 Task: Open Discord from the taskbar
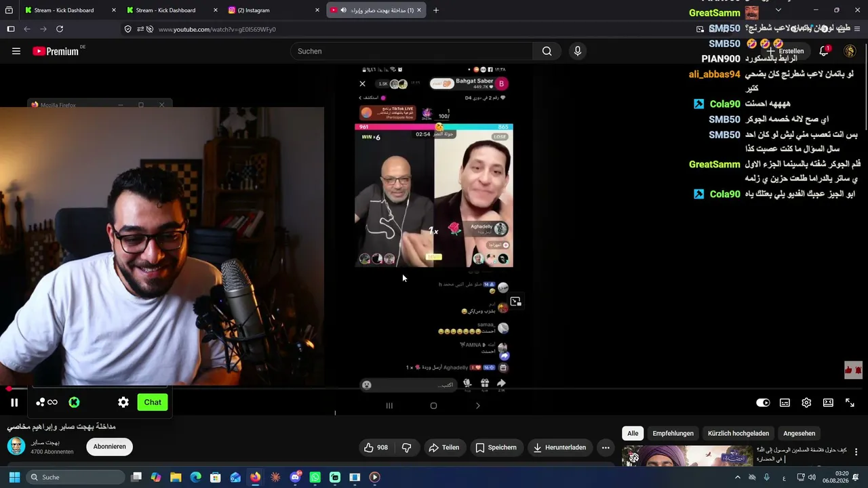pyautogui.click(x=295, y=477)
